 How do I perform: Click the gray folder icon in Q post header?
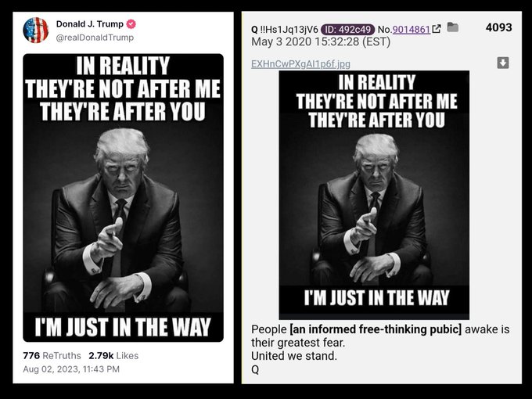coord(453,27)
